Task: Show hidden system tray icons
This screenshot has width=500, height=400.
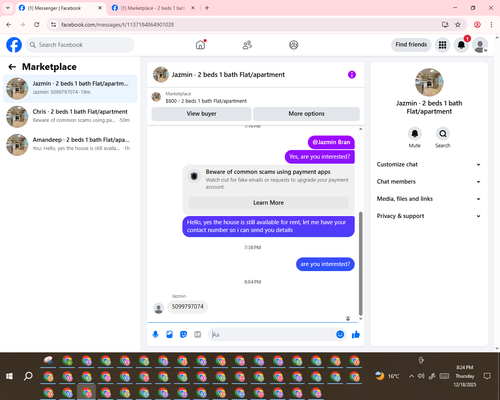Action: pyautogui.click(x=411, y=376)
